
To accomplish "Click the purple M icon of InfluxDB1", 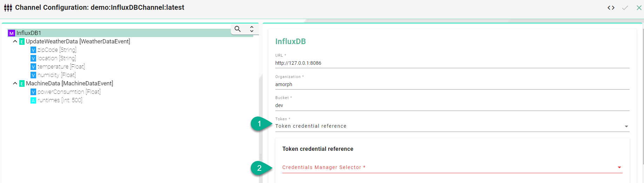I will 12,33.
